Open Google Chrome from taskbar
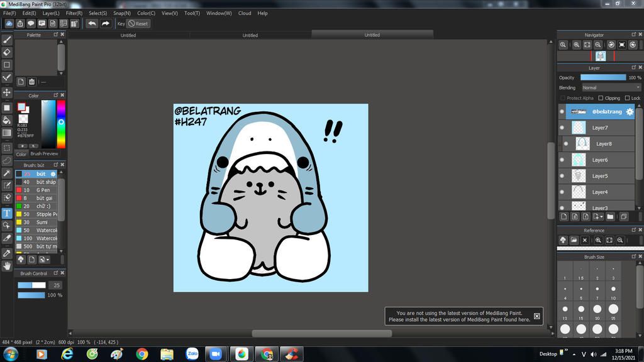 142,354
